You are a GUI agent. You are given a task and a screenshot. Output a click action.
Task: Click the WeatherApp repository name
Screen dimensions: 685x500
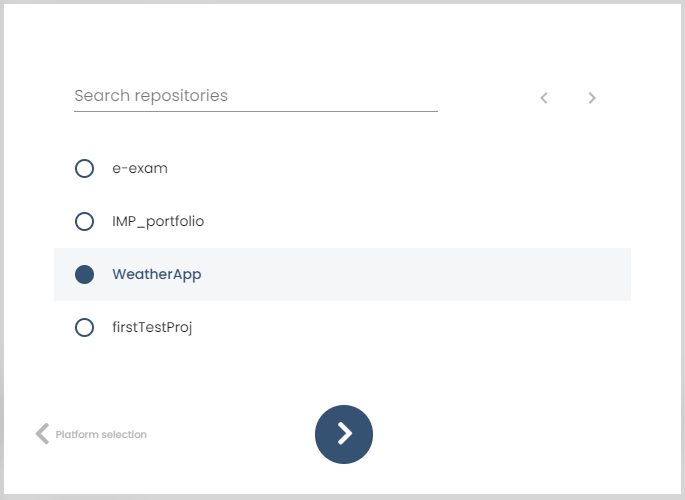[x=157, y=274]
